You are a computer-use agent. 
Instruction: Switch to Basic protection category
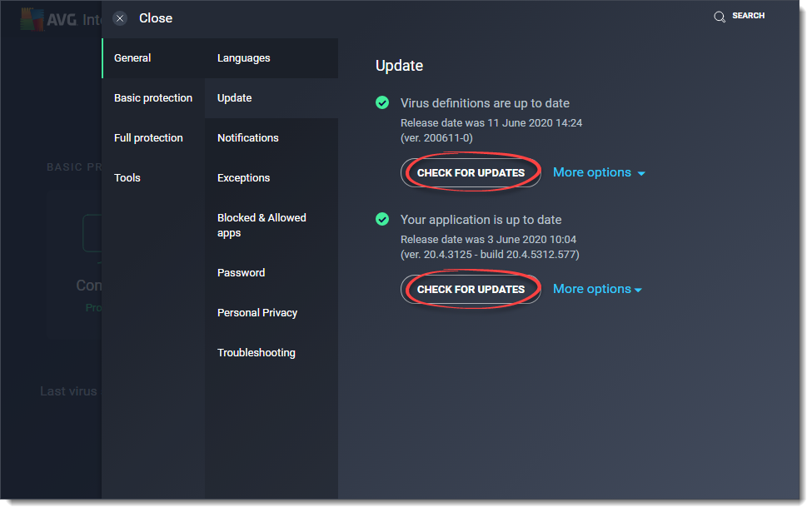(x=153, y=97)
